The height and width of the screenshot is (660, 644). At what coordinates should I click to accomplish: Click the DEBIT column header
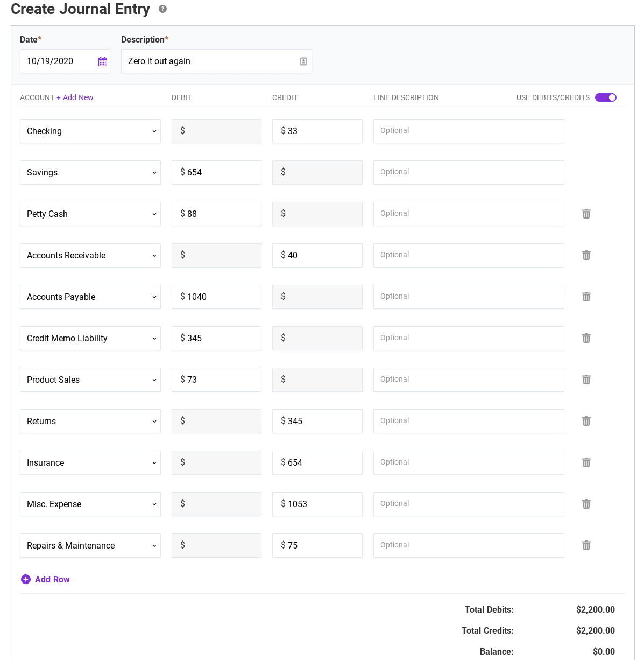[182, 98]
